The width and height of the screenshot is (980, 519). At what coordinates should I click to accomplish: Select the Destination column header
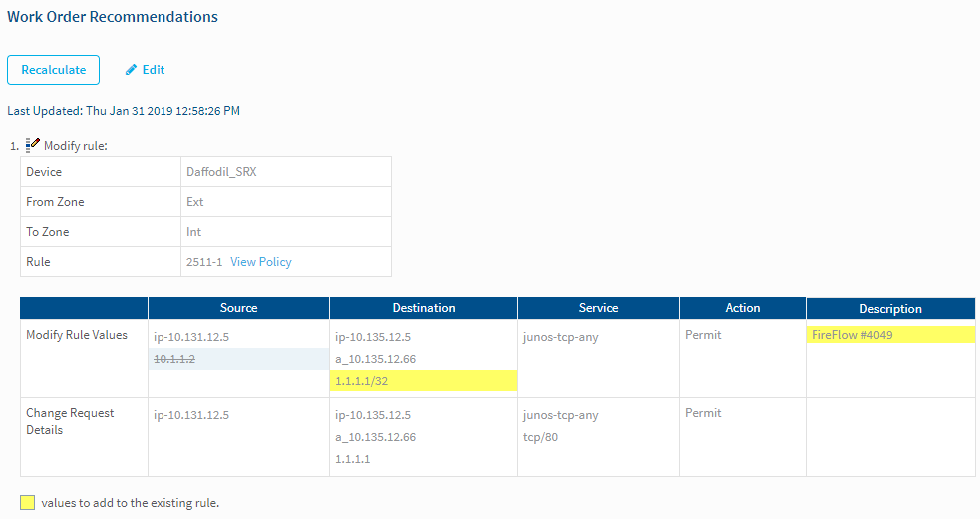click(x=424, y=308)
